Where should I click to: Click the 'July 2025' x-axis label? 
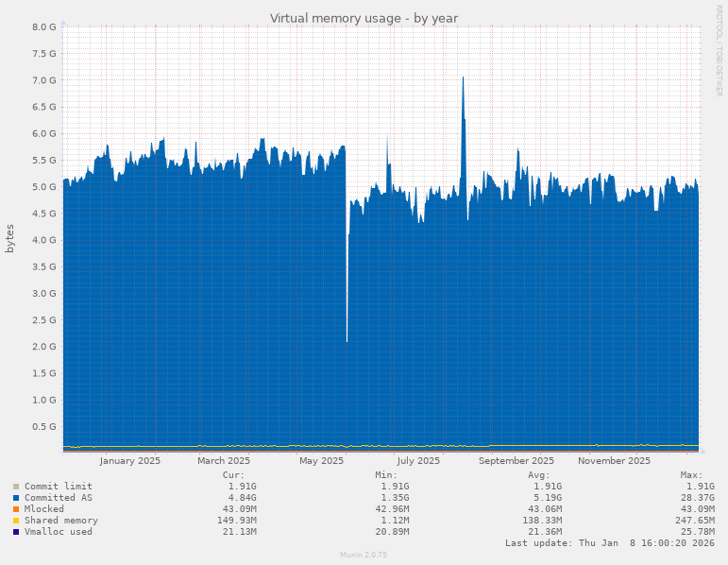tap(418, 461)
